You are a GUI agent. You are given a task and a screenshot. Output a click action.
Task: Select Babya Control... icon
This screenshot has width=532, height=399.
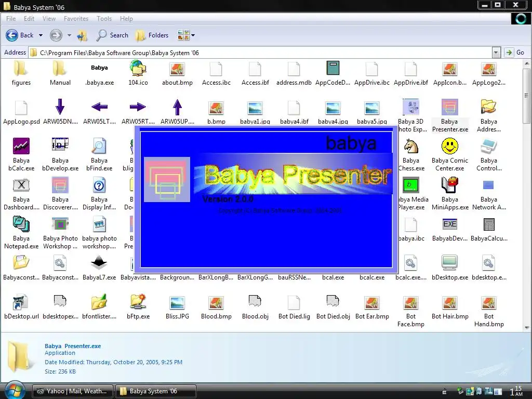[x=489, y=146]
